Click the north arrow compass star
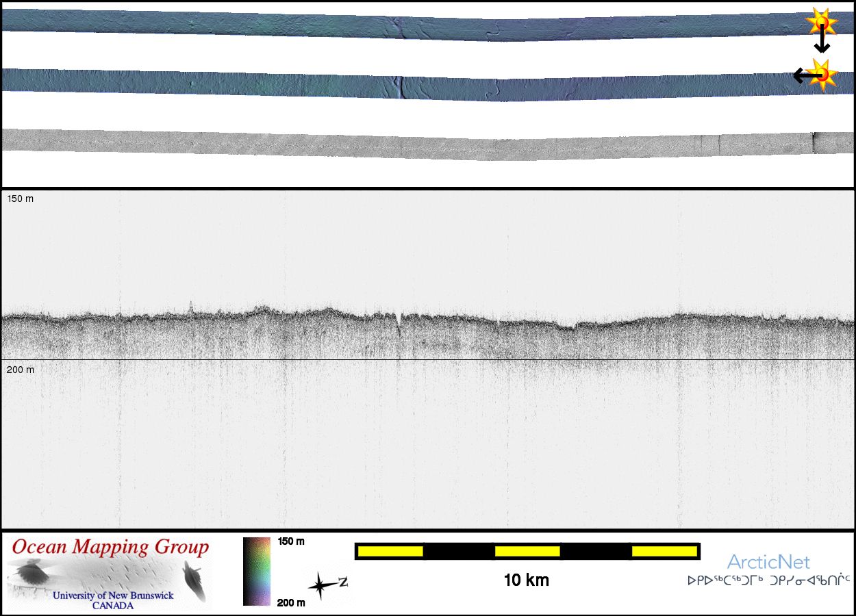The image size is (856, 616). pos(320,585)
